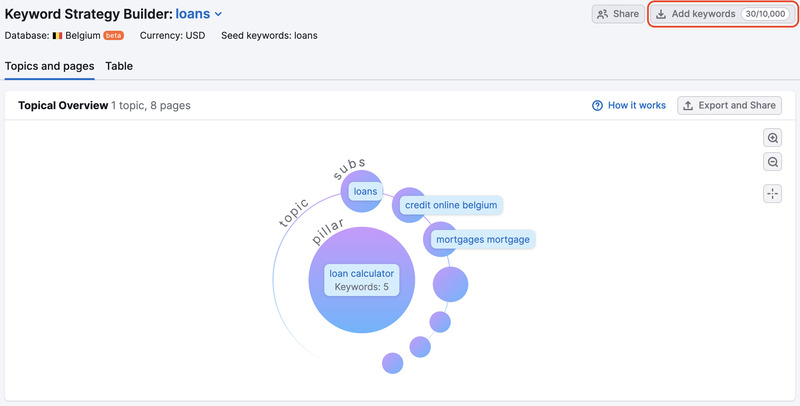The width and height of the screenshot is (800, 406).
Task: Click the loans subtopic label
Action: (x=364, y=191)
